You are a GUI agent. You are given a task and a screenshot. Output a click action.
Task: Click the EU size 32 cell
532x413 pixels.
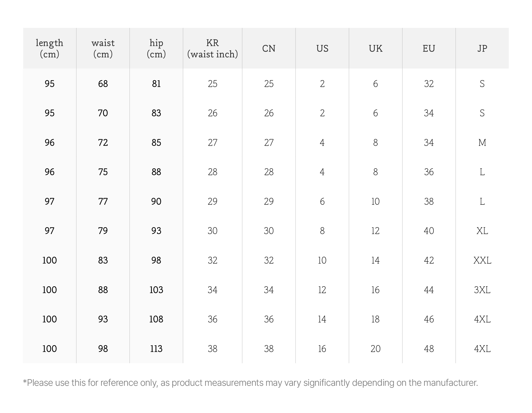[429, 84]
